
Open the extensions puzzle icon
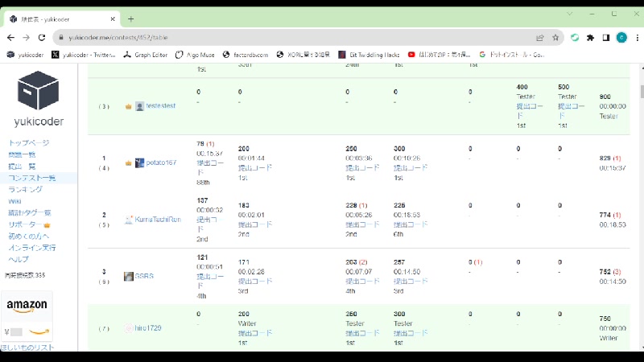(x=590, y=37)
